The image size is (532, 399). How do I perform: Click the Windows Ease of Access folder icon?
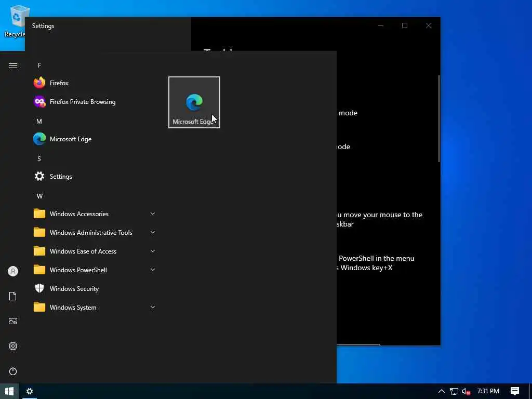coord(39,251)
